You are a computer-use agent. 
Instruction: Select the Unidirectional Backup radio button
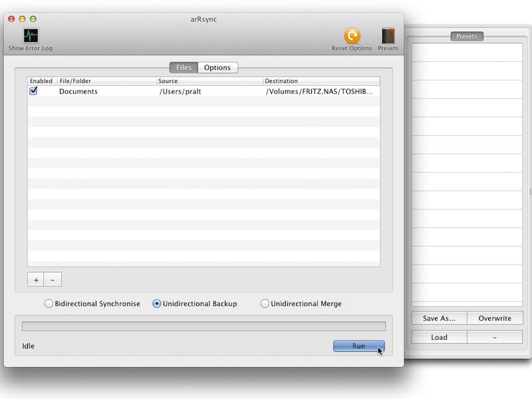(x=157, y=303)
